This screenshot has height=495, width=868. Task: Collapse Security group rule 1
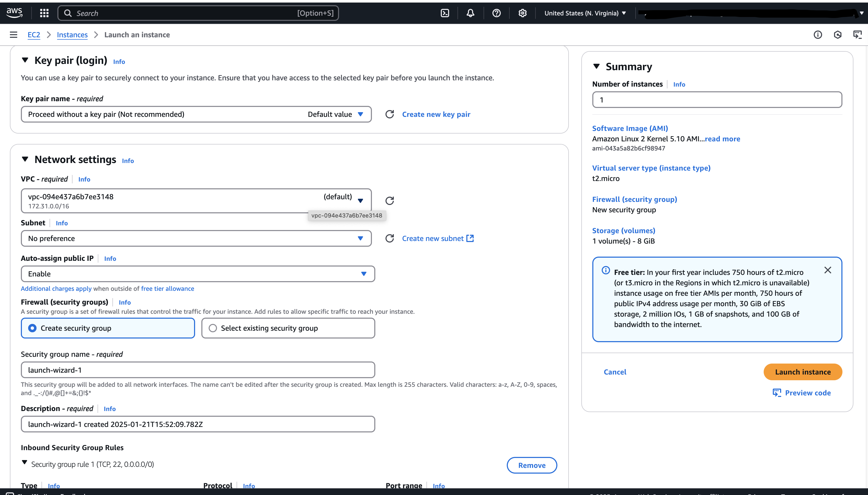pyautogui.click(x=25, y=462)
